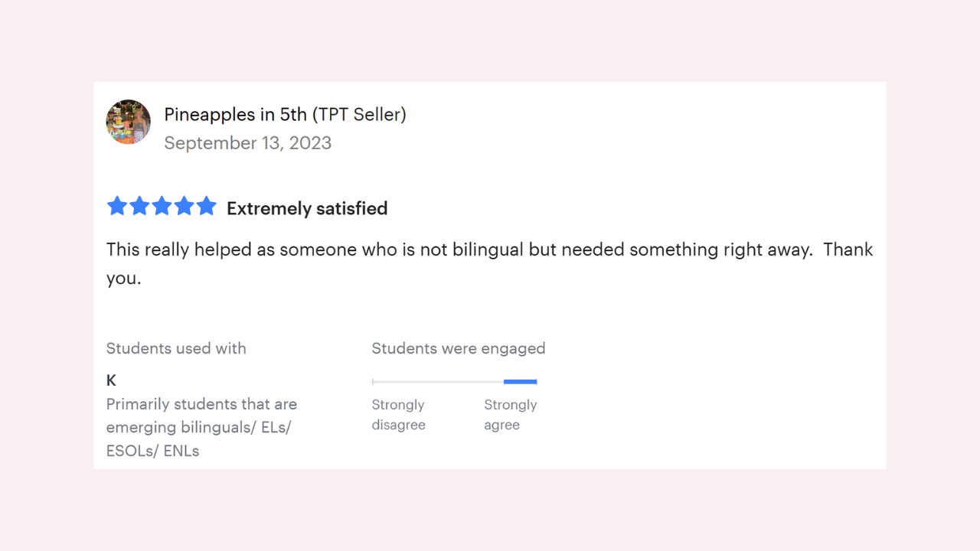Image resolution: width=980 pixels, height=551 pixels.
Task: Click the "Extremely satisfied" rating label
Action: [307, 208]
